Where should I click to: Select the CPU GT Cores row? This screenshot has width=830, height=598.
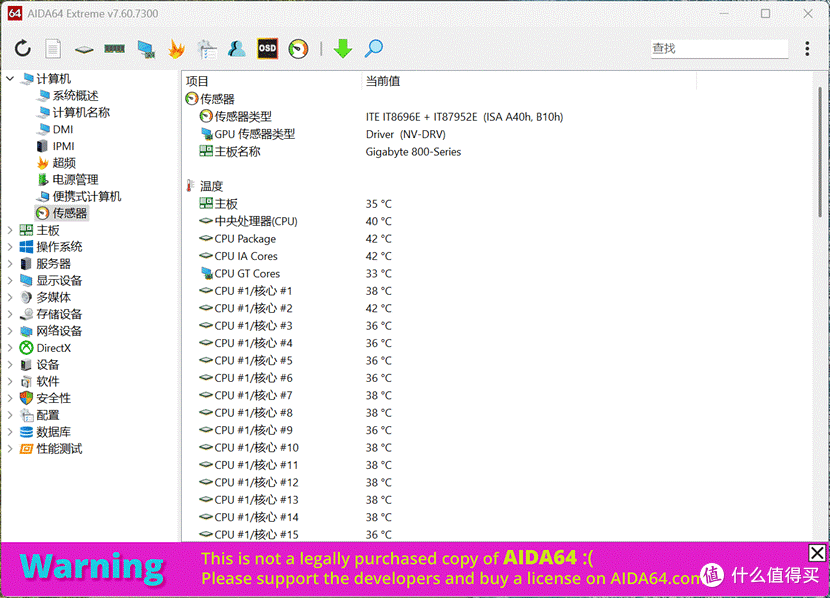coord(295,274)
